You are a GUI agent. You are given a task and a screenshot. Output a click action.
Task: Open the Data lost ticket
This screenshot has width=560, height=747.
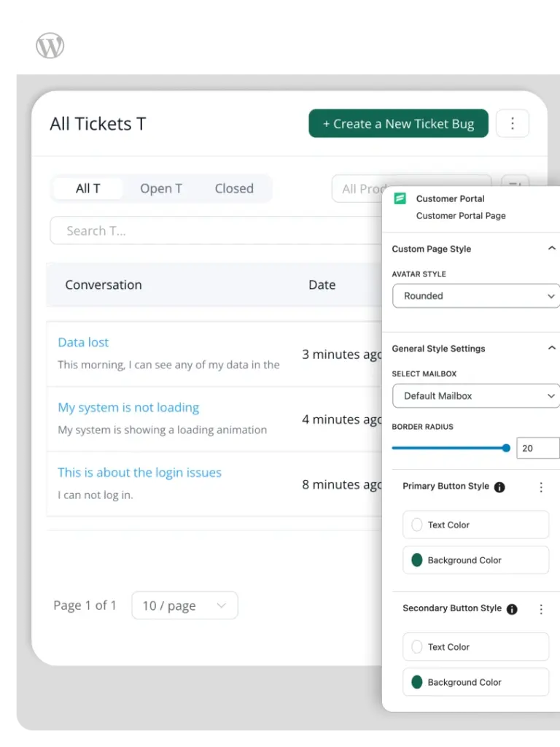pyautogui.click(x=83, y=342)
